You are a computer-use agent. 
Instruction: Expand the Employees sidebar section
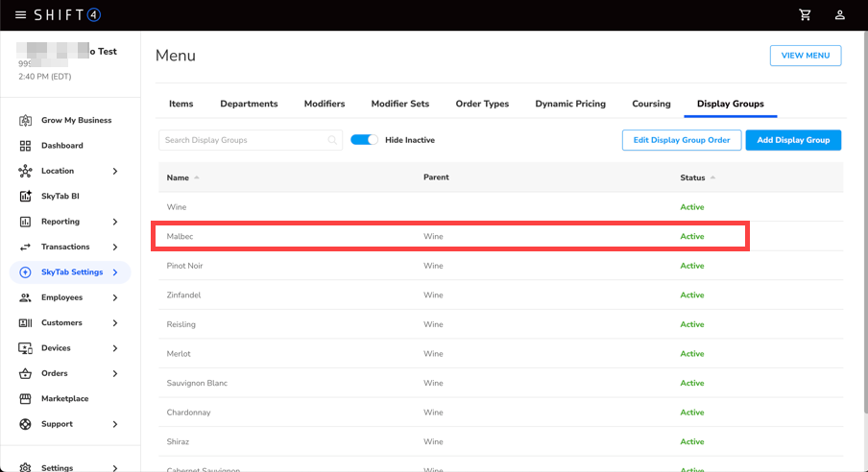(x=115, y=297)
